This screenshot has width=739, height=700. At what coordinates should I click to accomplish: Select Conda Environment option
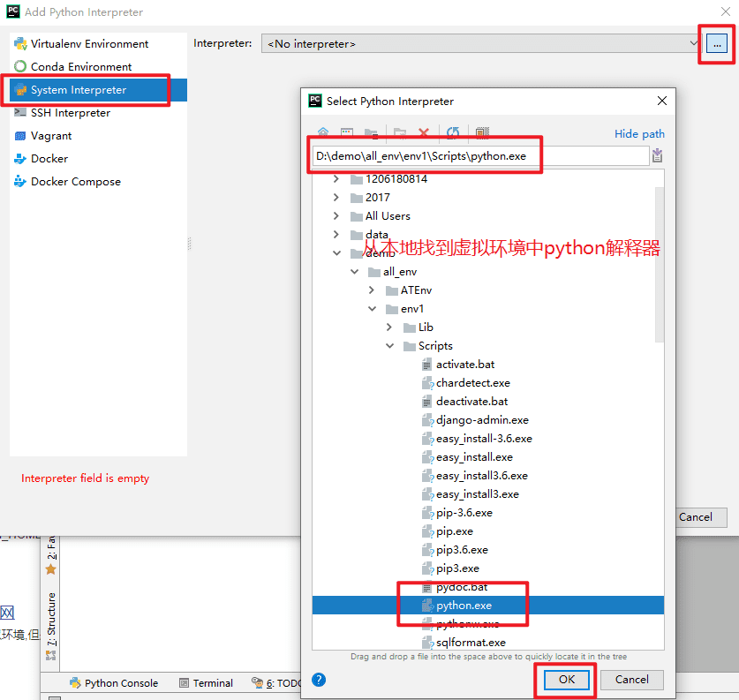tap(98, 67)
